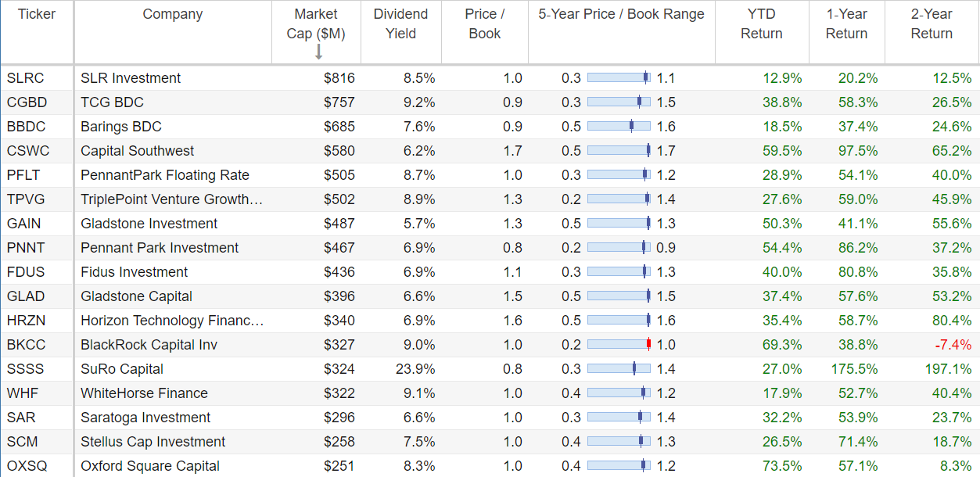The width and height of the screenshot is (980, 477).
Task: Select the Company column header
Action: coord(173,14)
